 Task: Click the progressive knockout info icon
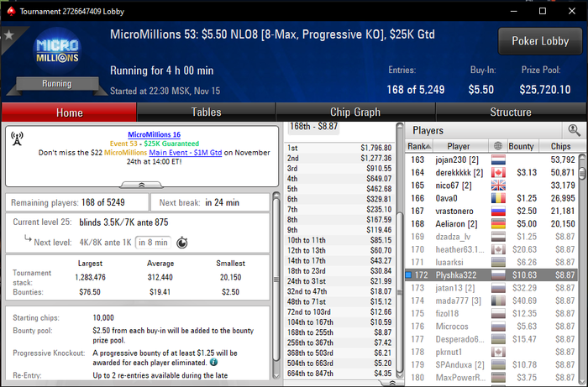click(213, 363)
